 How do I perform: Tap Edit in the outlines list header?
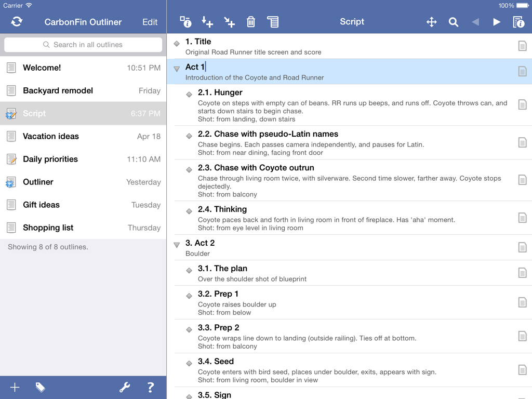coord(150,22)
